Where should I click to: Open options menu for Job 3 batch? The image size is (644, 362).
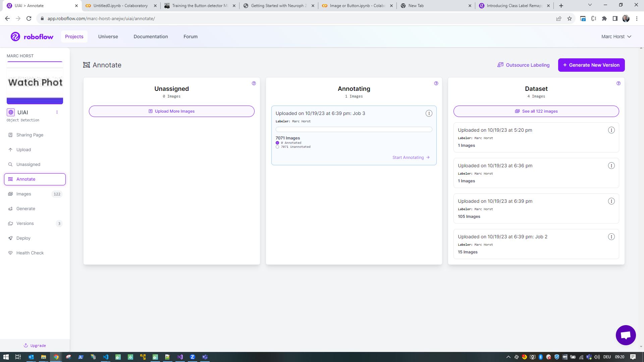pyautogui.click(x=429, y=114)
